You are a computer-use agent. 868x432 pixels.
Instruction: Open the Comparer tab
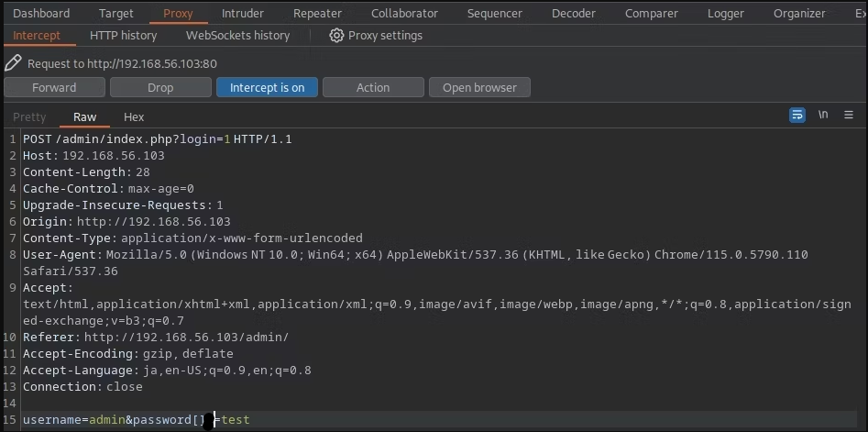[x=652, y=13]
